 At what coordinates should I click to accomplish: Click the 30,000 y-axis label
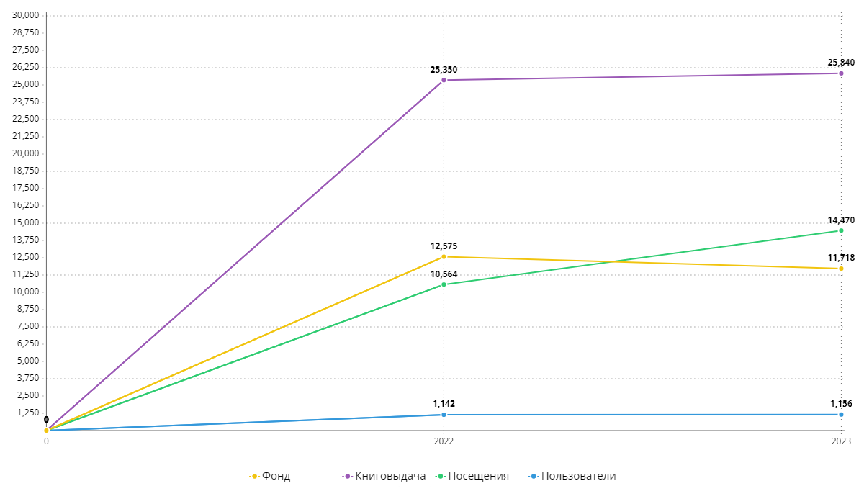click(x=26, y=15)
